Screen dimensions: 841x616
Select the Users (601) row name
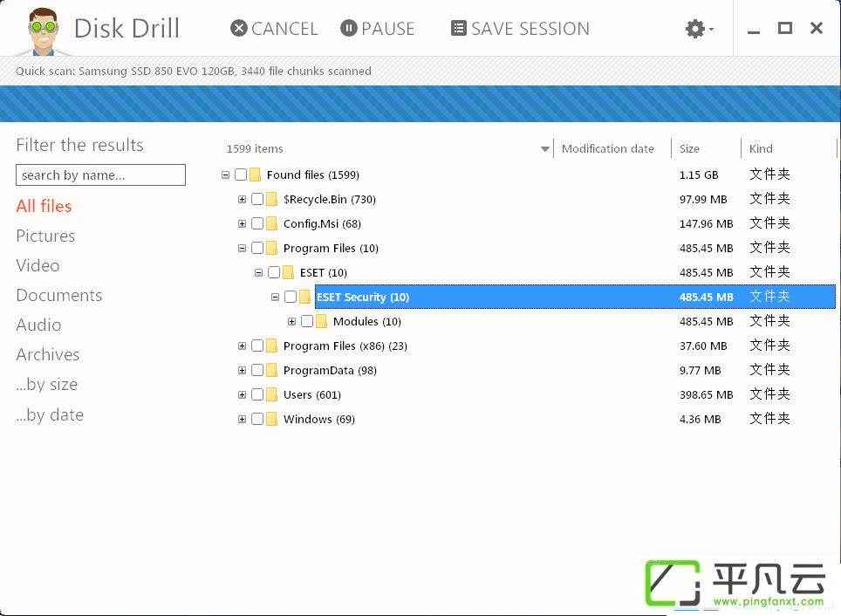[312, 395]
